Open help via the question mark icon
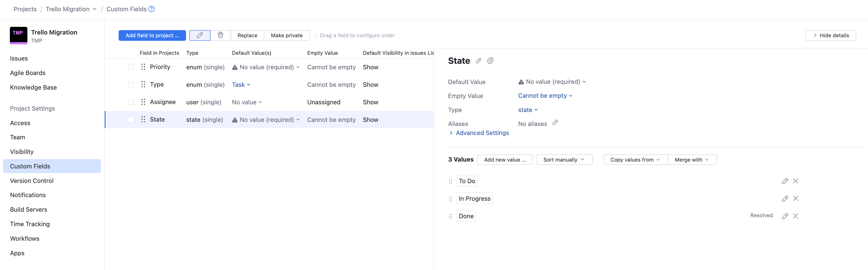 coord(151,9)
